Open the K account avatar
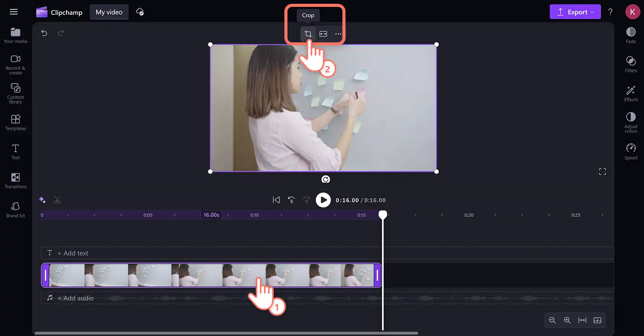This screenshot has width=644, height=336. pyautogui.click(x=633, y=12)
